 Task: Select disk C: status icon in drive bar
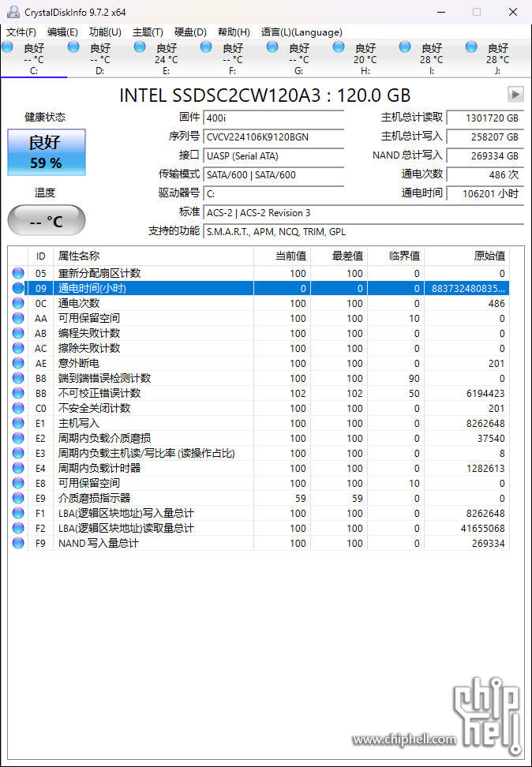click(x=8, y=48)
